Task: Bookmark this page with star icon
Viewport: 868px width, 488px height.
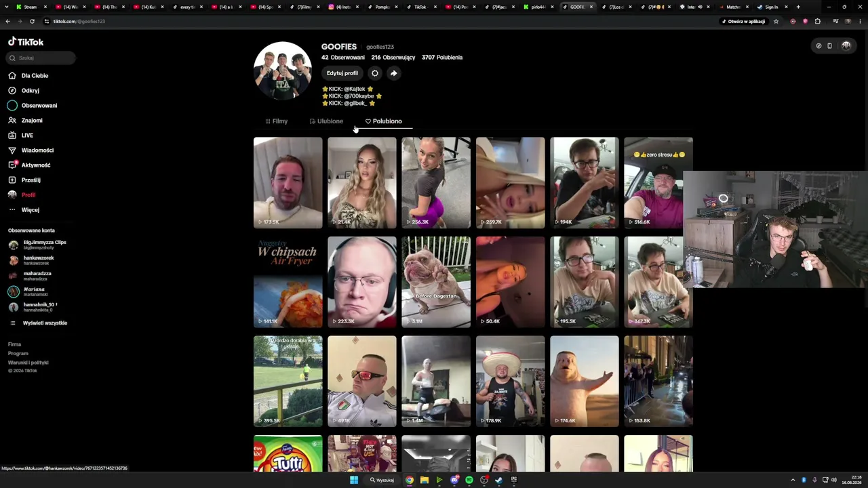Action: coord(776,21)
